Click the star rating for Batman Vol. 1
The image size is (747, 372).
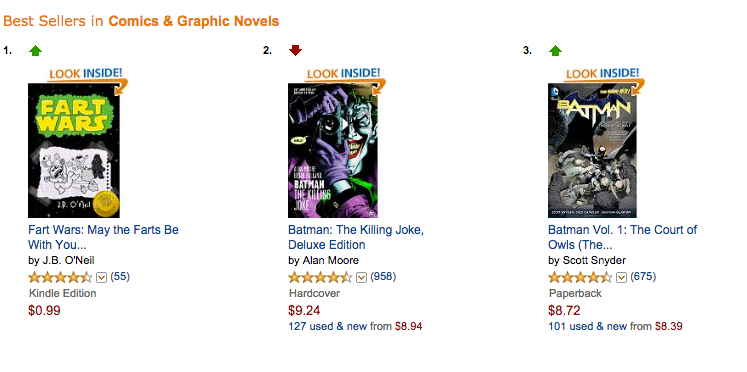[580, 277]
